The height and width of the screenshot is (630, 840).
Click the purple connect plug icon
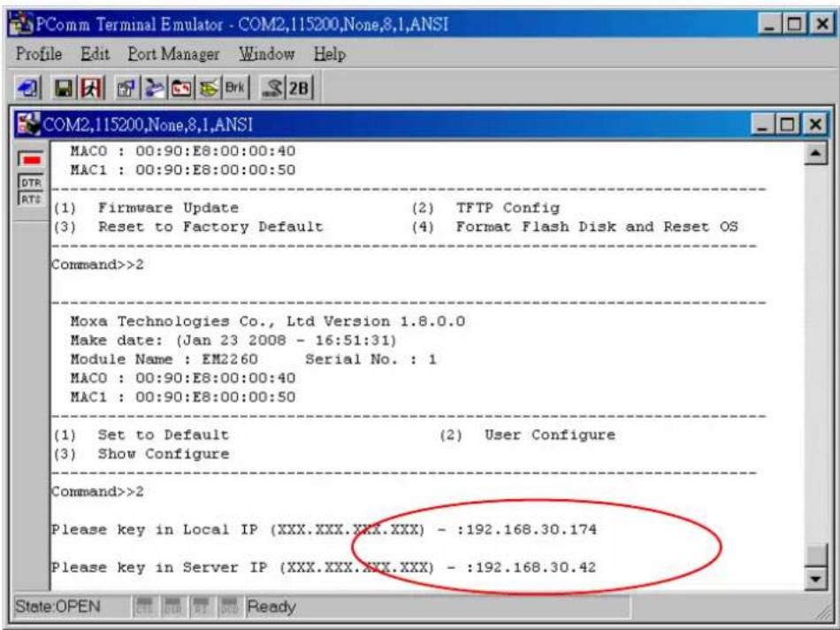coord(155,88)
